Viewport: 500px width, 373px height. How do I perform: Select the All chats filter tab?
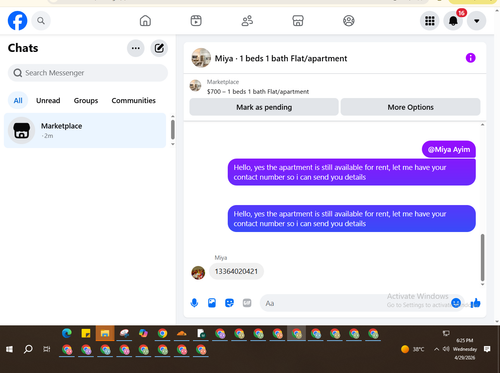(x=18, y=100)
